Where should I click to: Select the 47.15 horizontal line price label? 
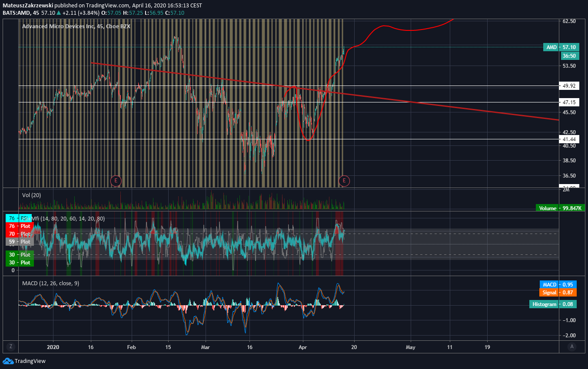(569, 102)
